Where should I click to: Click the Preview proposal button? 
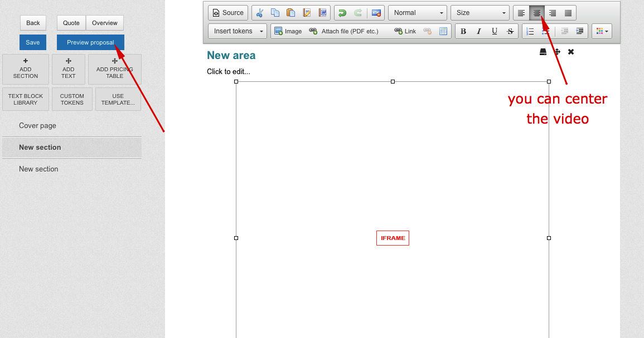[90, 42]
